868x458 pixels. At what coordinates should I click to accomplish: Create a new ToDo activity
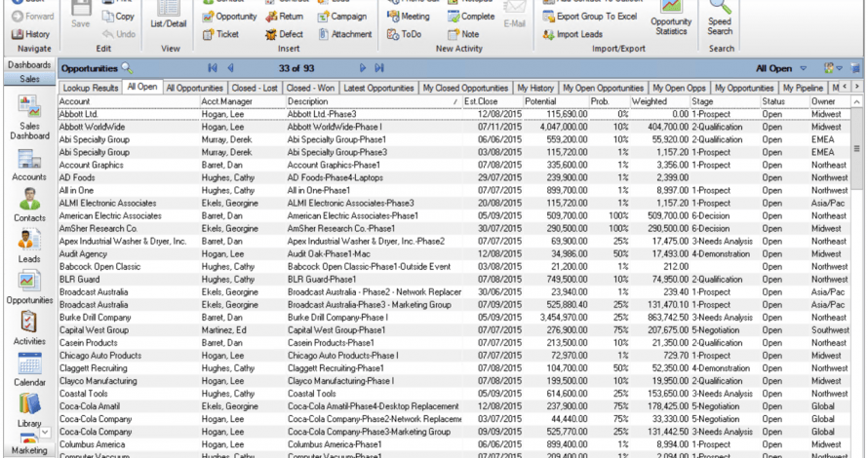(x=404, y=34)
